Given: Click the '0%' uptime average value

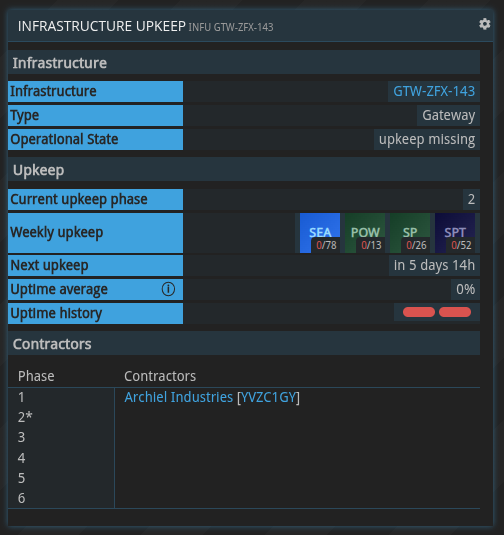Looking at the screenshot, I should pos(465,289).
